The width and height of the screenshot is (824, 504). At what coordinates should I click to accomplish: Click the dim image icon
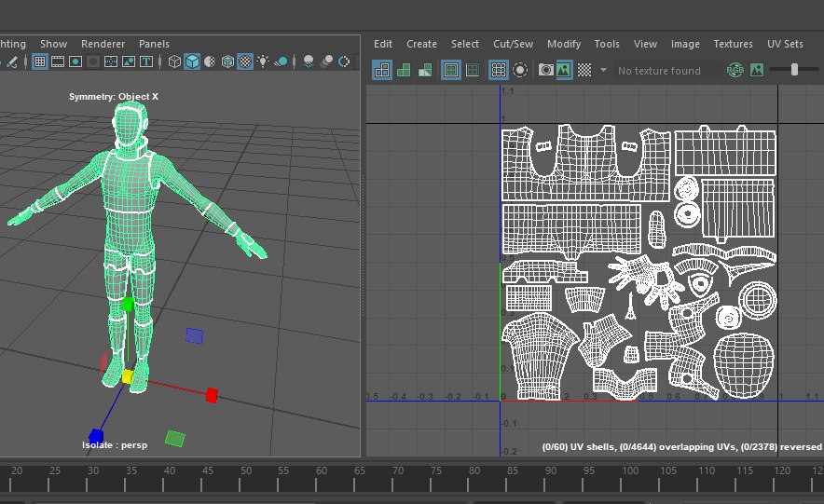click(x=757, y=70)
